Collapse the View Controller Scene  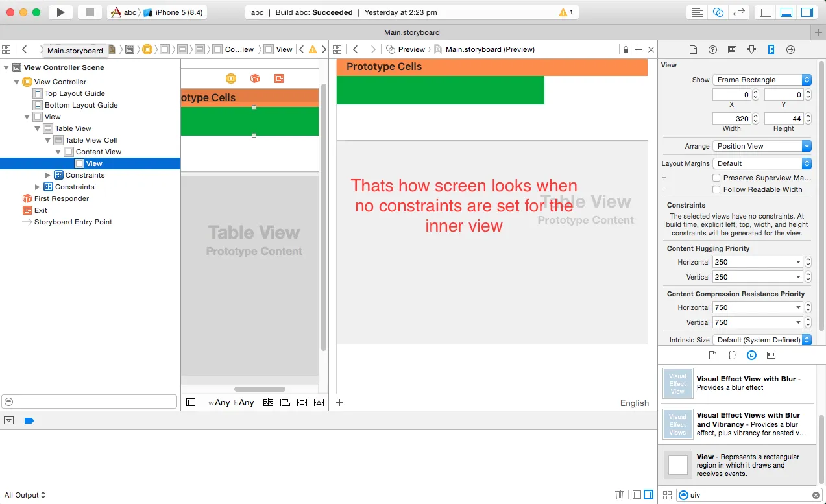[6, 67]
